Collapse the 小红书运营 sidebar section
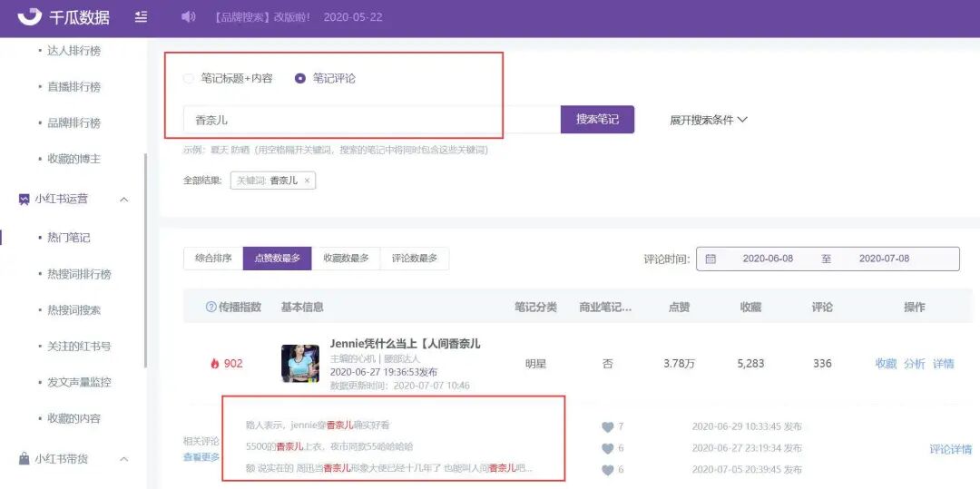Viewport: 980px width, 489px height. click(x=123, y=200)
